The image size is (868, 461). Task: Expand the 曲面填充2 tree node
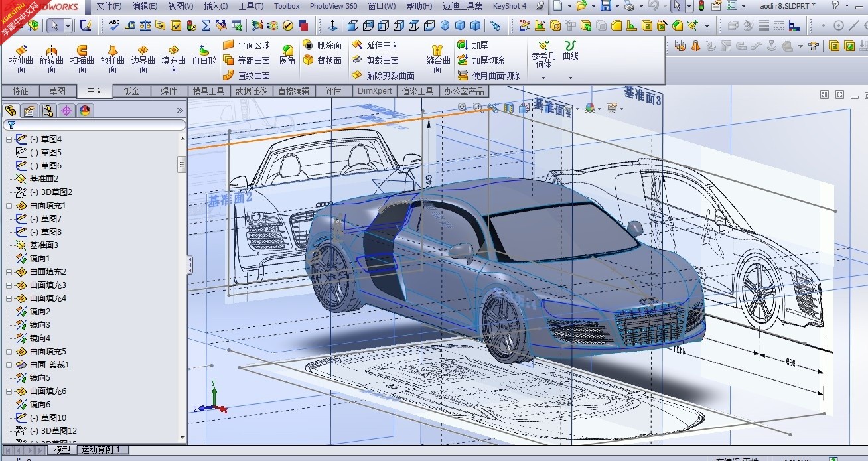tap(9, 272)
